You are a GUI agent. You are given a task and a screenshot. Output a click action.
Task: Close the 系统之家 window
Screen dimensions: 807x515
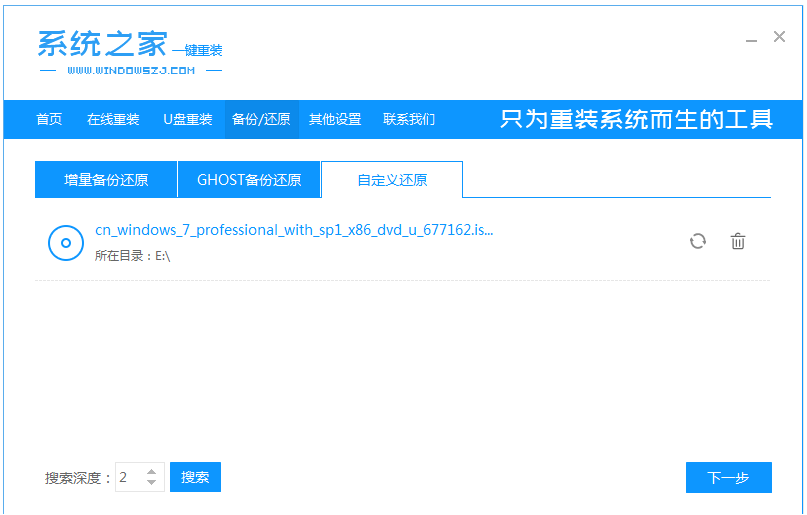click(x=779, y=37)
